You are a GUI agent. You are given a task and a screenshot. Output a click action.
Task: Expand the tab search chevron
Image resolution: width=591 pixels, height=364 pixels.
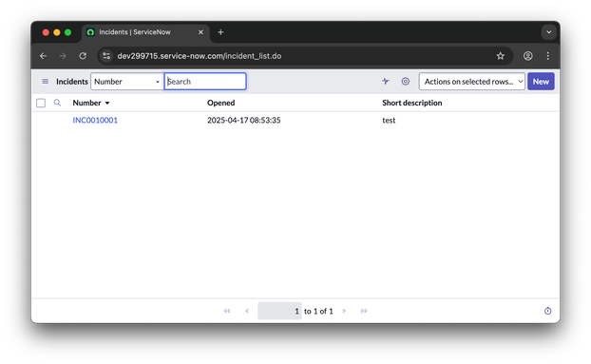pos(549,32)
